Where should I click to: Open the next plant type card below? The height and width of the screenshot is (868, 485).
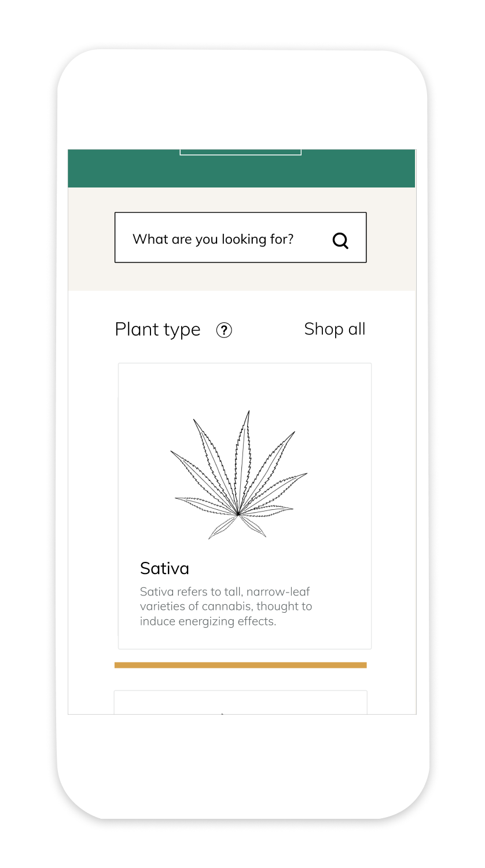tap(241, 702)
